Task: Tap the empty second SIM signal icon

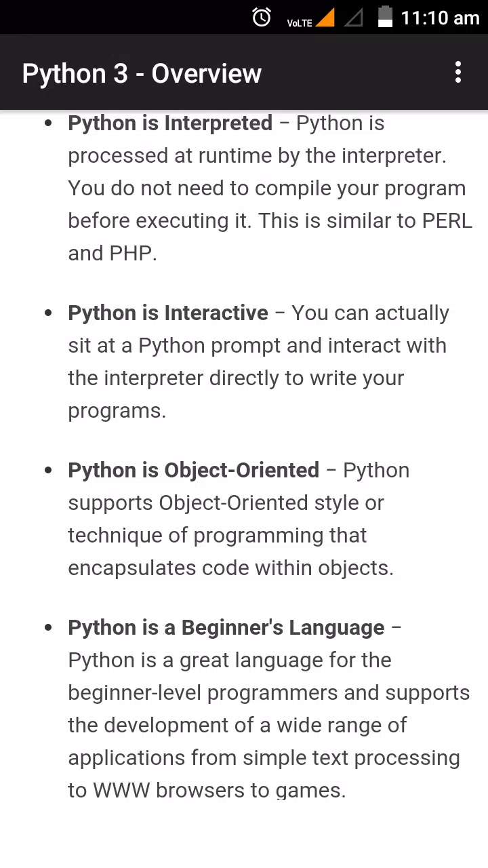Action: (353, 18)
